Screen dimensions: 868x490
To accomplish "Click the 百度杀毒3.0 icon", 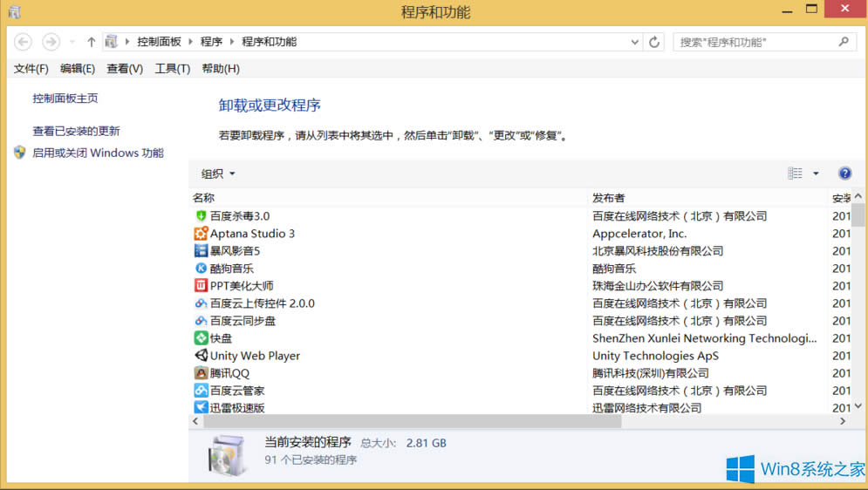I will tap(201, 215).
